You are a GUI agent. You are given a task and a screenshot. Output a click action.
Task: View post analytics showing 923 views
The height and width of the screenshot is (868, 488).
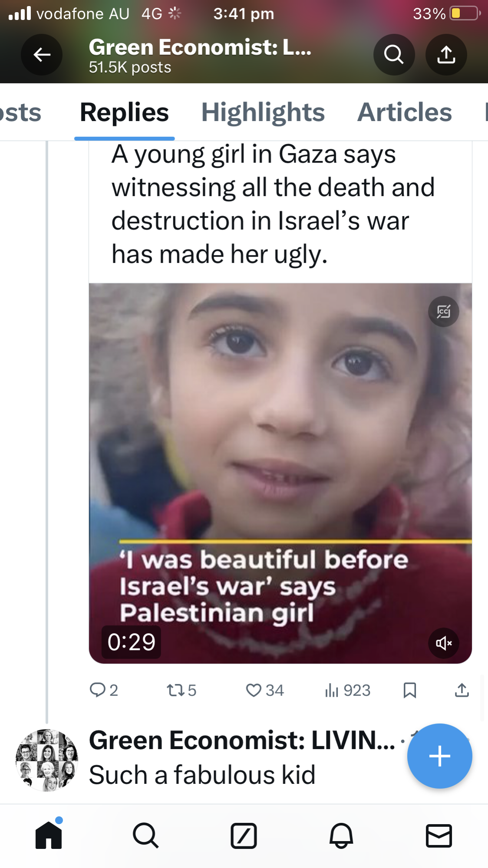tap(347, 690)
